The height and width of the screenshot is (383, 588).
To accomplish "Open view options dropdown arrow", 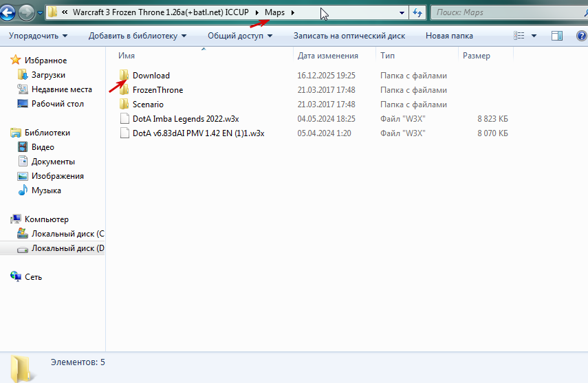I will click(534, 36).
